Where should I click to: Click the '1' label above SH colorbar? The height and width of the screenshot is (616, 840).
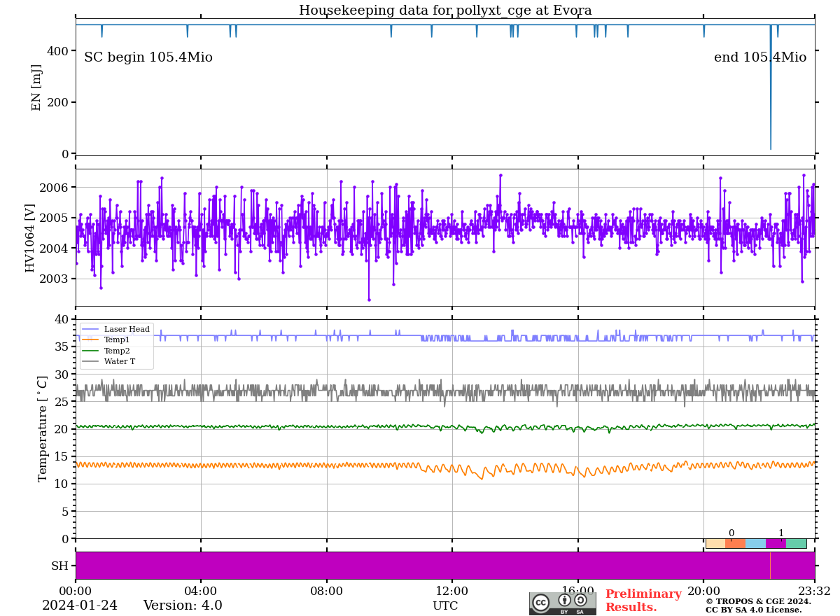pyautogui.click(x=781, y=533)
